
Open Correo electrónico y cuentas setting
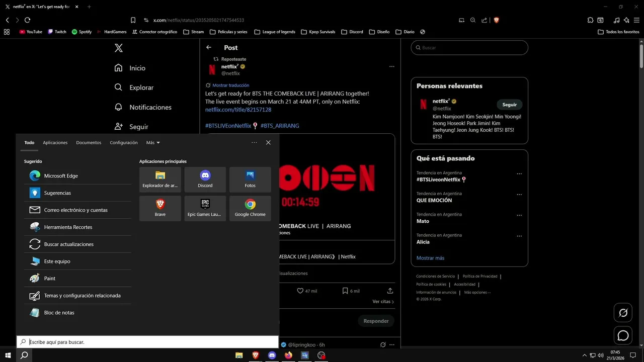pos(77,210)
